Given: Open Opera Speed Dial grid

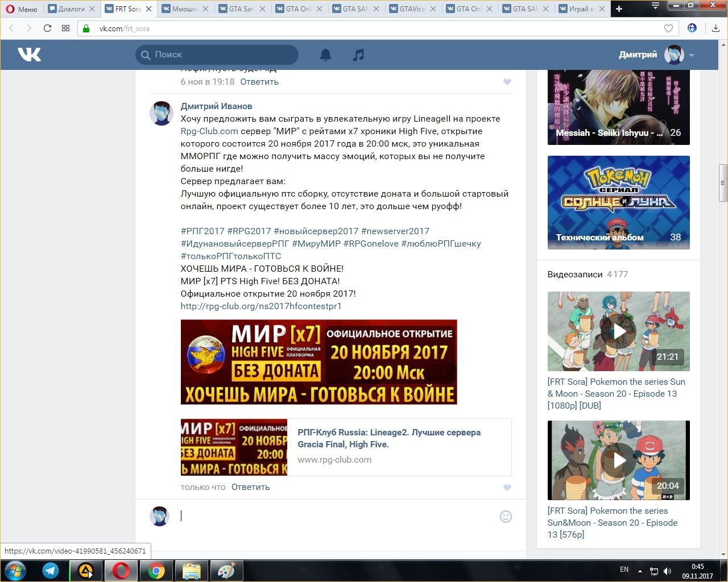Looking at the screenshot, I should [66, 28].
